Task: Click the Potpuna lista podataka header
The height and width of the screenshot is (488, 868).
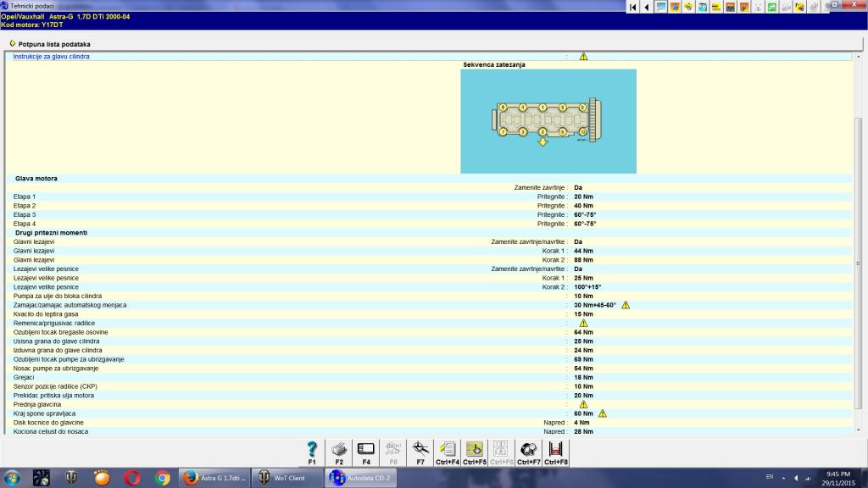Action: 54,44
